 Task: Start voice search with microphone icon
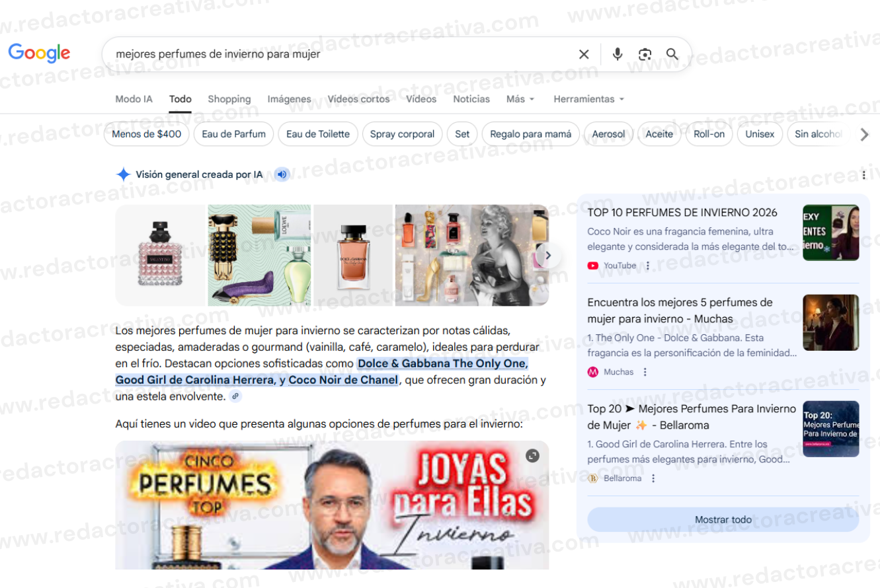coord(618,54)
